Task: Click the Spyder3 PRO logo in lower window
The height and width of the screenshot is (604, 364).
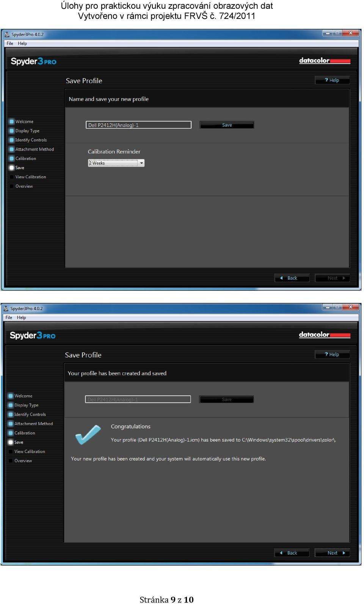Action: (33, 335)
